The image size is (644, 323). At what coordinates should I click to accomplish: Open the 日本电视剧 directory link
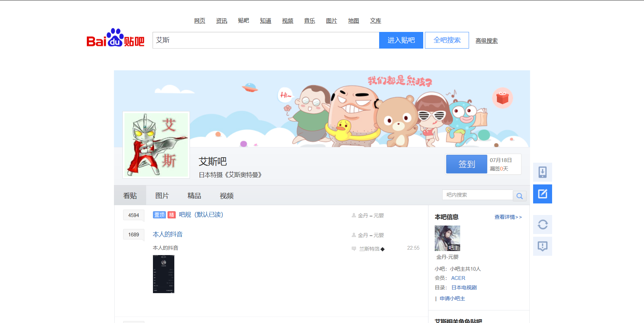pos(464,288)
